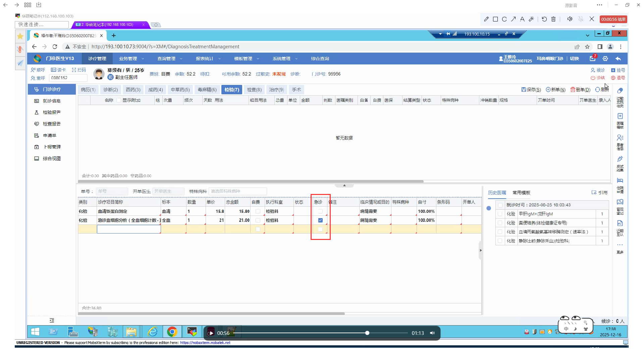
Task: Click the 诊结 end consultation button
Action: (x=598, y=78)
